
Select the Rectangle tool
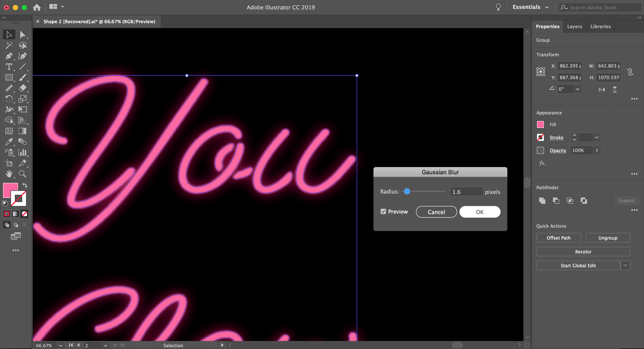9,78
